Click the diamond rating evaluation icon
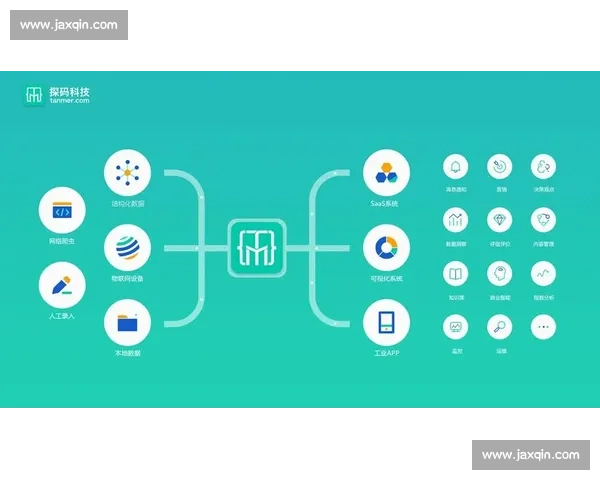Image resolution: width=600 pixels, height=480 pixels. tap(500, 219)
